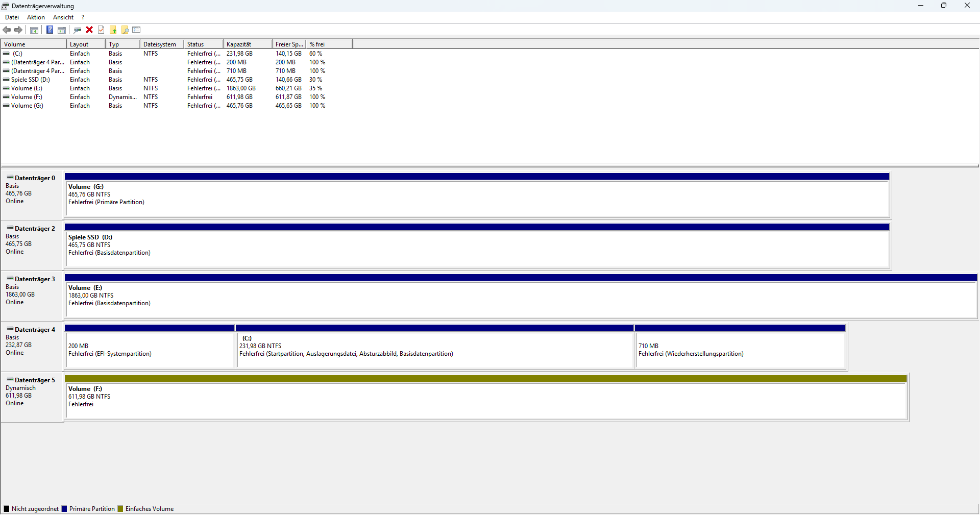Select the Spiele SSD (D:) volume row
Viewport: 980px width, 515px height.
pos(31,79)
